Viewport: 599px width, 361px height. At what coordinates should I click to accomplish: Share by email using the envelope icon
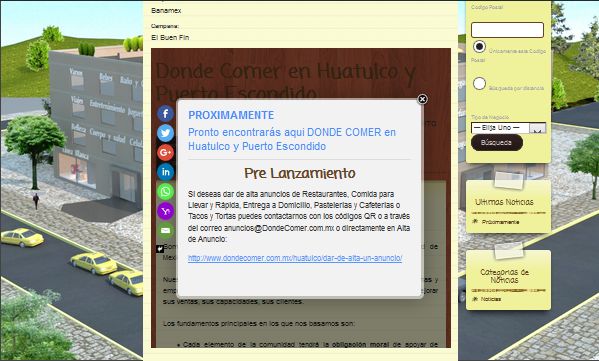pos(165,230)
